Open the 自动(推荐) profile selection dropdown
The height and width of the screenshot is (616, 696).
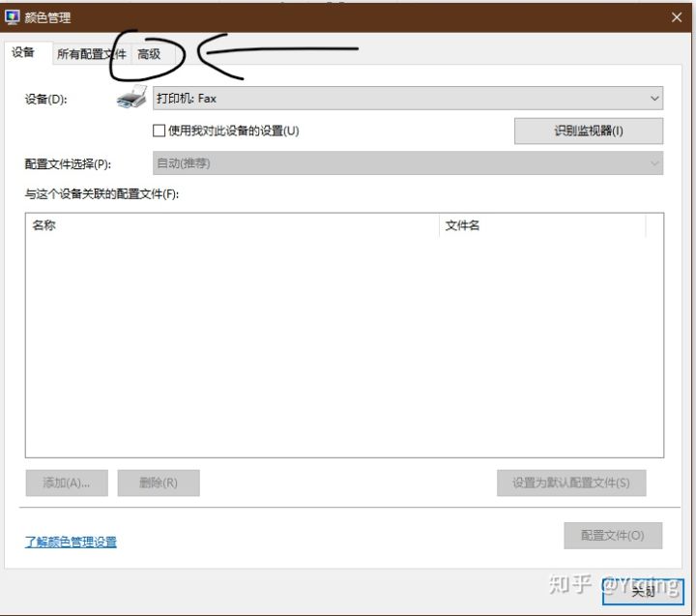coord(408,163)
